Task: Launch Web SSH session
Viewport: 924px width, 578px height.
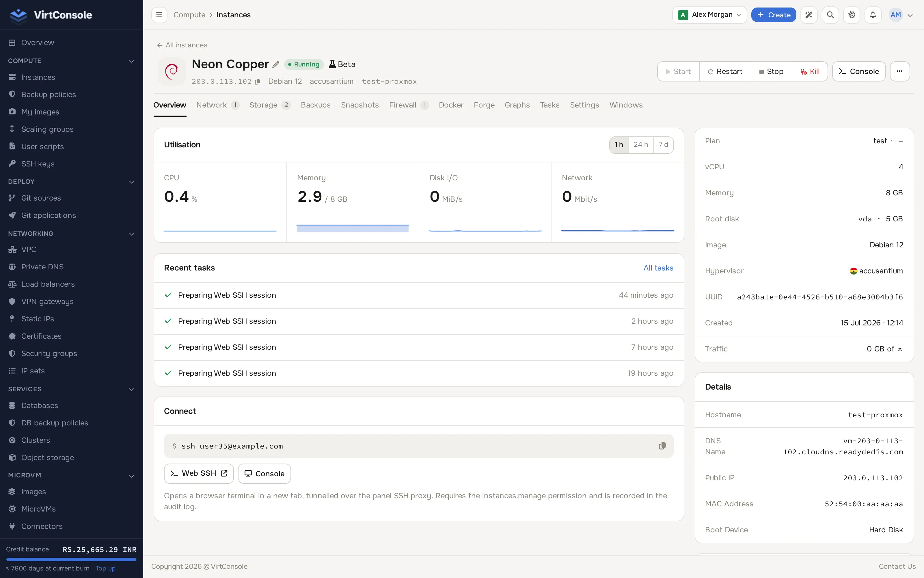Action: pyautogui.click(x=199, y=474)
